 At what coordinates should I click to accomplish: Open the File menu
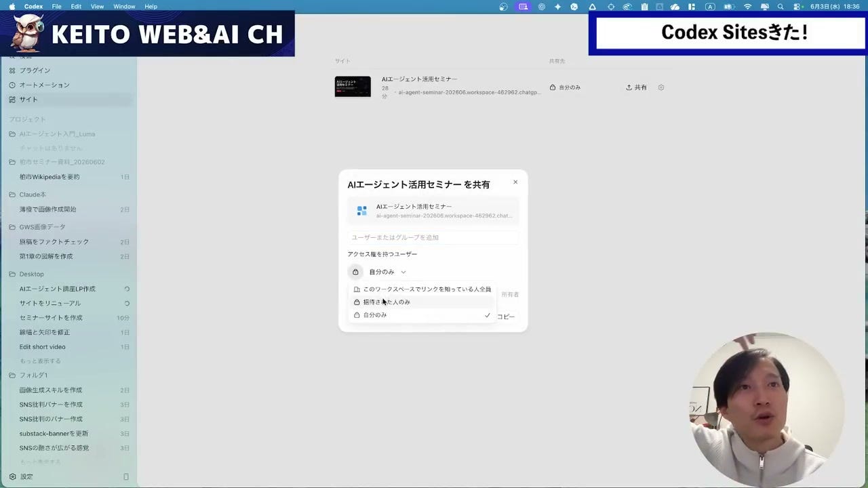tap(56, 6)
